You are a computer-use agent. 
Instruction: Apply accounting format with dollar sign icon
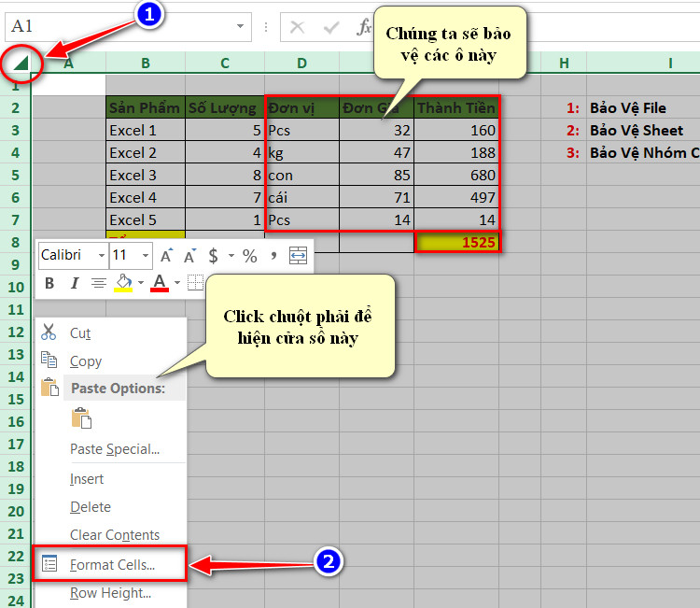[x=214, y=256]
